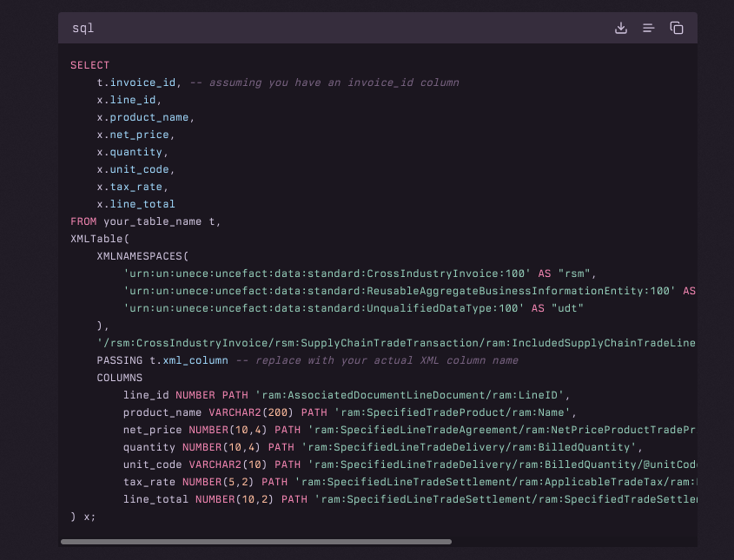This screenshot has width=734, height=560.
Task: Download the SQL code snippet
Action: [x=621, y=28]
